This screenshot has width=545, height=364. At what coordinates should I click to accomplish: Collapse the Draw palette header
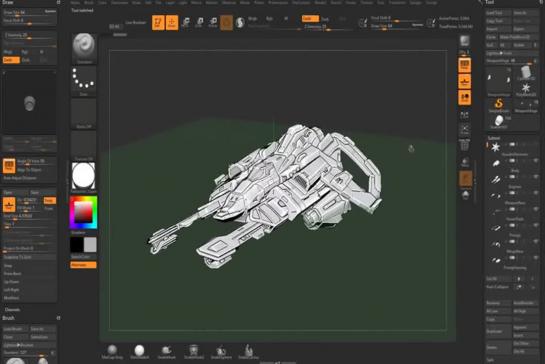[x=8, y=2]
